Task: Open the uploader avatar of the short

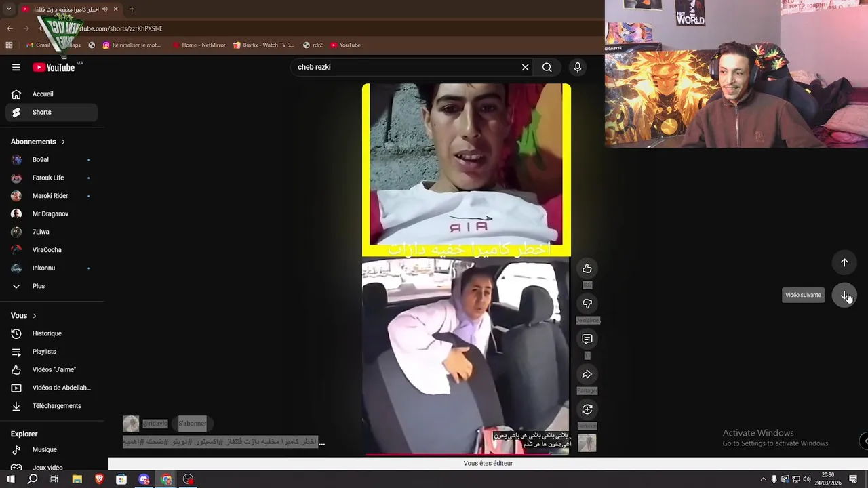Action: tap(131, 424)
